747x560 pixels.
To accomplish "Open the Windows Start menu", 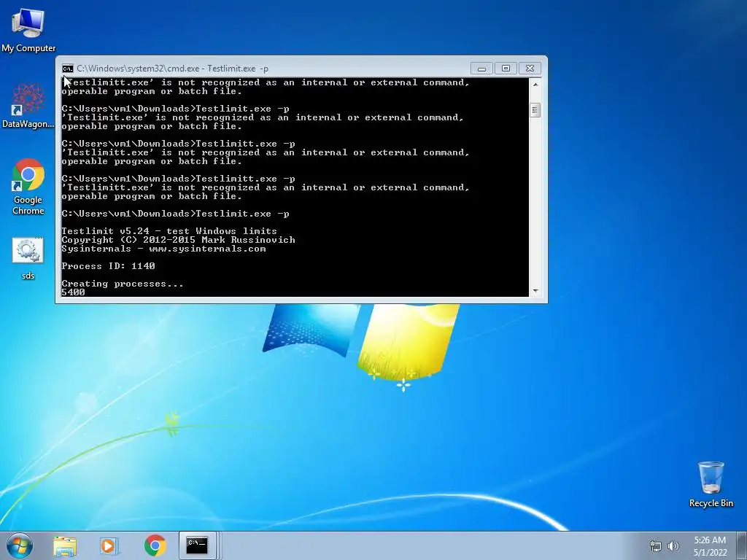I will [x=20, y=545].
